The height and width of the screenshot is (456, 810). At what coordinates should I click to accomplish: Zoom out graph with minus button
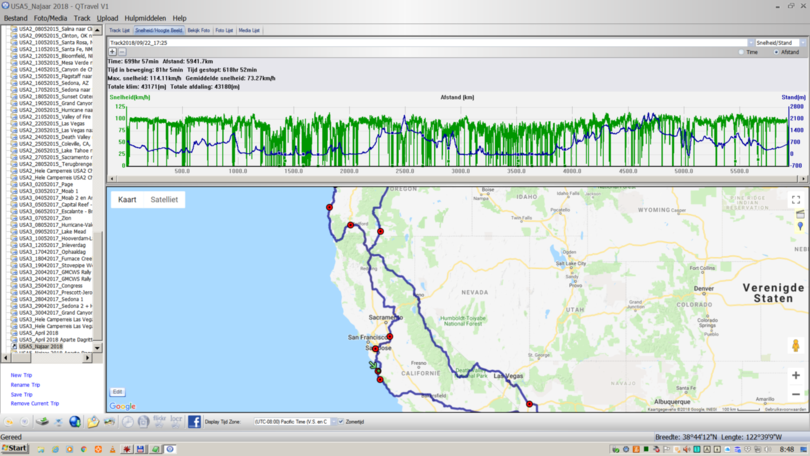122,52
